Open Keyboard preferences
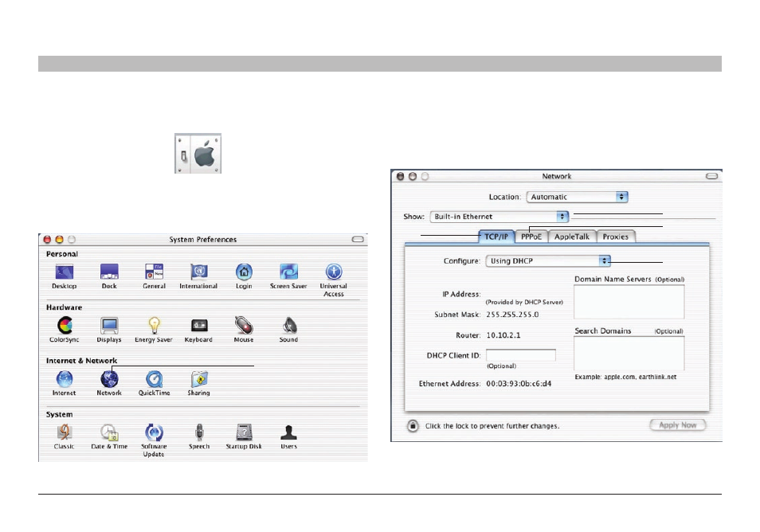760x532 pixels. (x=198, y=325)
